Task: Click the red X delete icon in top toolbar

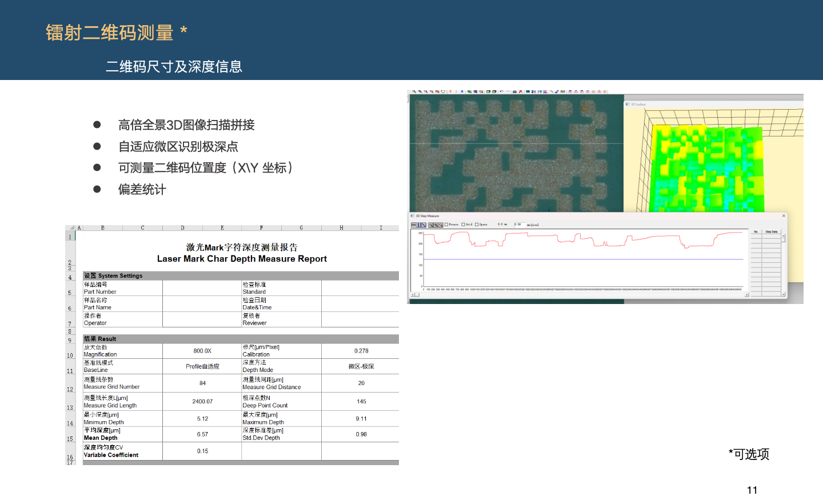Action: [x=520, y=91]
